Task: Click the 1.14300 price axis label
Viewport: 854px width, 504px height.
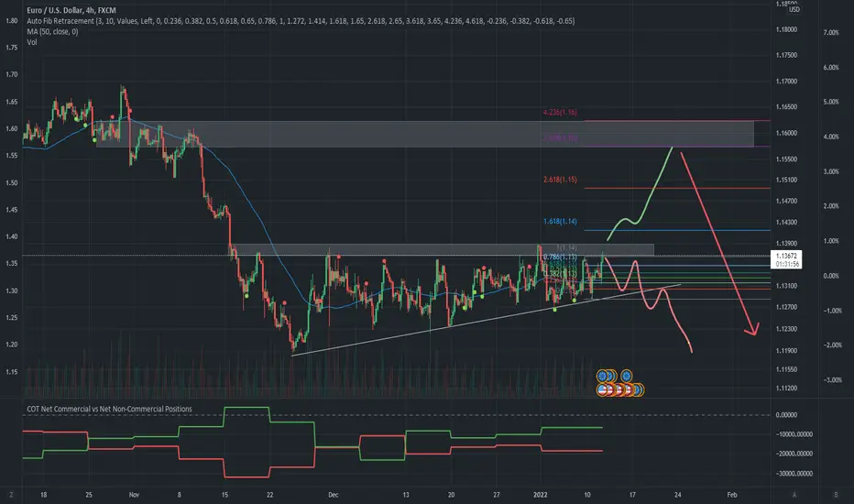Action: click(786, 223)
